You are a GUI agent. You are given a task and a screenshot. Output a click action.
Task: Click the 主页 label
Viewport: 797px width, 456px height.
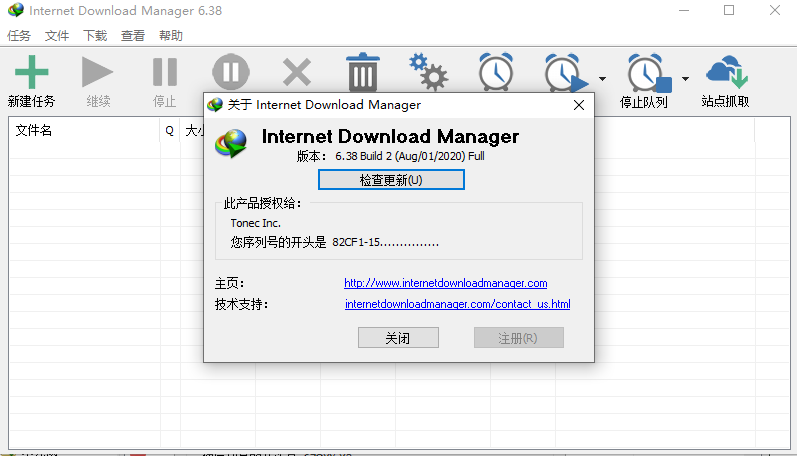[229, 283]
